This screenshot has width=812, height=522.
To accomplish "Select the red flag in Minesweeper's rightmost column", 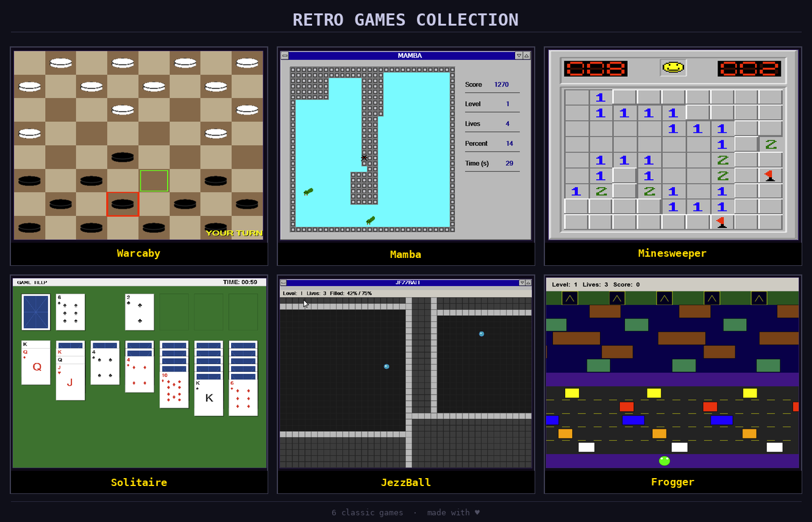I will [x=770, y=176].
